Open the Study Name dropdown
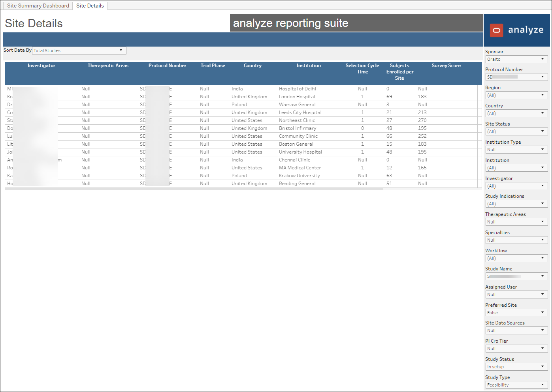The image size is (552, 392). 516,276
